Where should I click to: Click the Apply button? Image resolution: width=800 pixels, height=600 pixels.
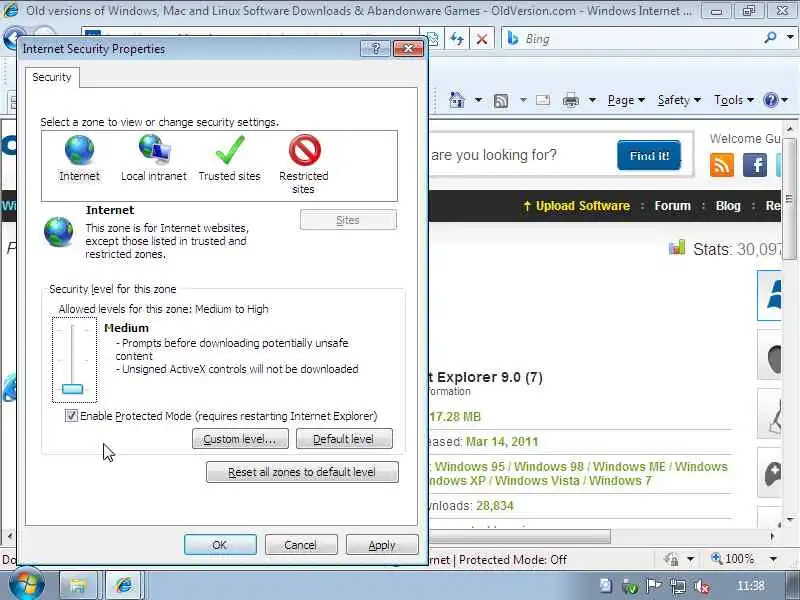[382, 545]
